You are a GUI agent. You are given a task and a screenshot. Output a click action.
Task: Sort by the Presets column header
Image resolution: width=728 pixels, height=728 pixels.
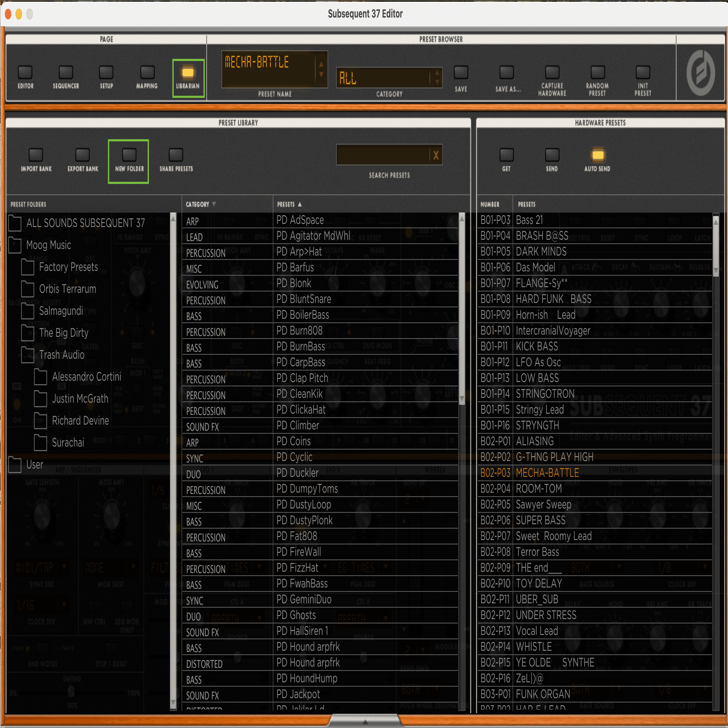289,204
